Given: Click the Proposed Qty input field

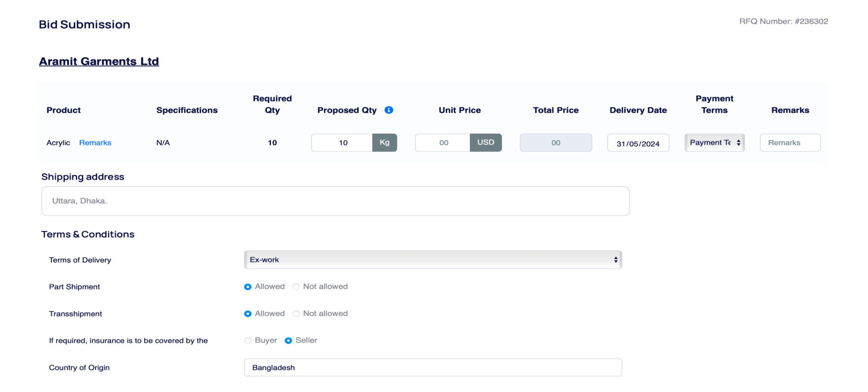Looking at the screenshot, I should (x=342, y=142).
